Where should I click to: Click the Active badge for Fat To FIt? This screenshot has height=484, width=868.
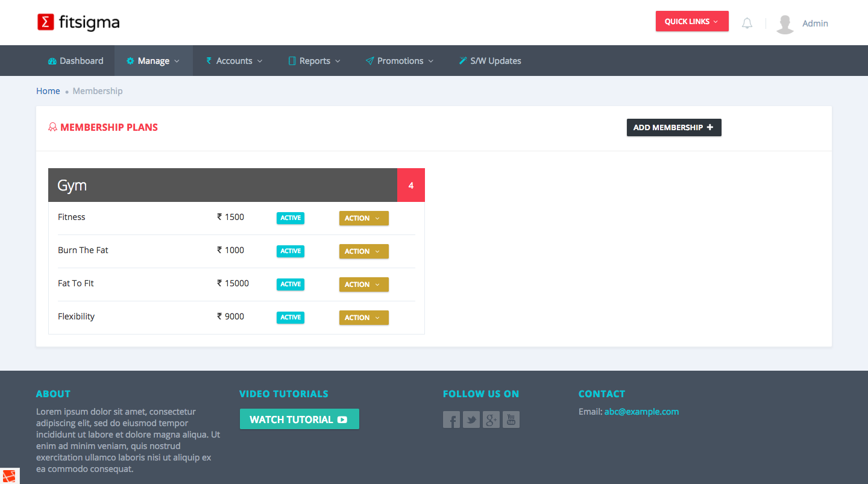click(291, 284)
